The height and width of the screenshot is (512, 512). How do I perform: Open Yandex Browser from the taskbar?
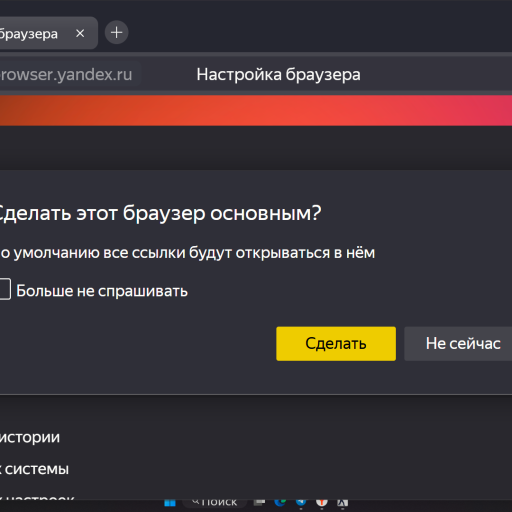(x=322, y=503)
